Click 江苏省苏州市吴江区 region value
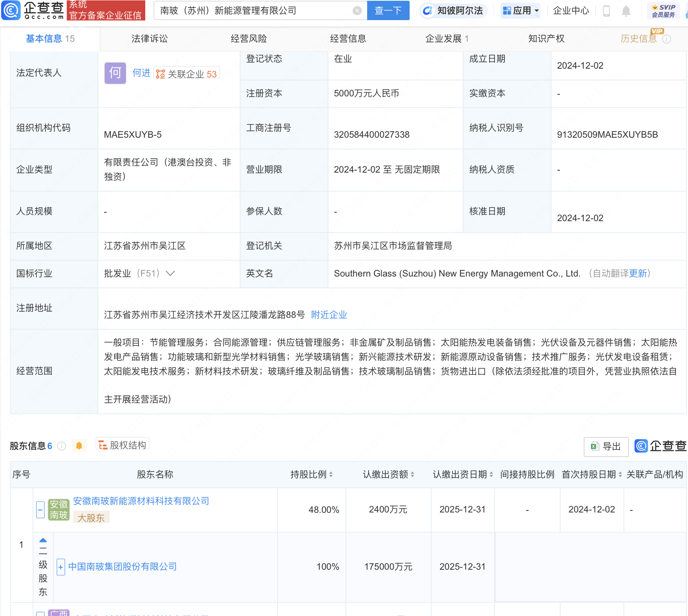 click(x=145, y=246)
